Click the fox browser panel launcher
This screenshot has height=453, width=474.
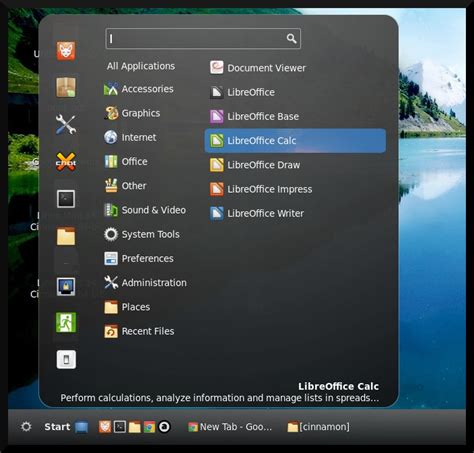pyautogui.click(x=105, y=427)
